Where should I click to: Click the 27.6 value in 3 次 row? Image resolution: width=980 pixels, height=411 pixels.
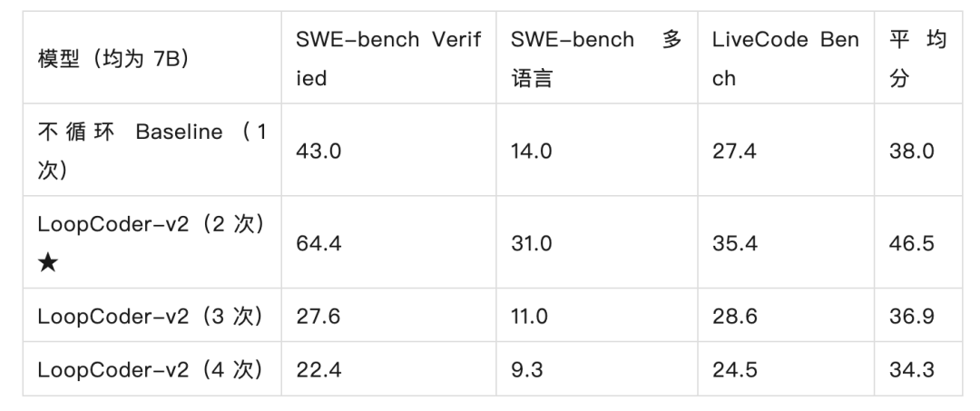[318, 316]
